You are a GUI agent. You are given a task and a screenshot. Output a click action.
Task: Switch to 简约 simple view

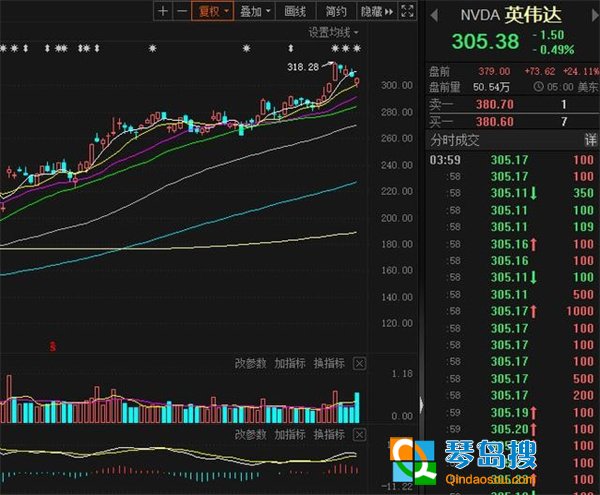[x=336, y=11]
